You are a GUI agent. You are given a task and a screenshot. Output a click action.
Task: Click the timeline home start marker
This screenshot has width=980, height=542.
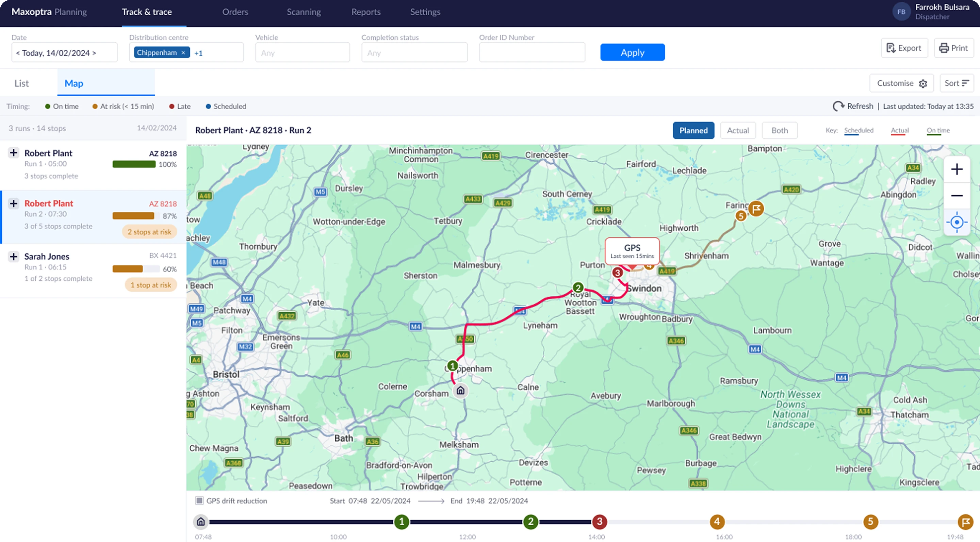pyautogui.click(x=201, y=522)
